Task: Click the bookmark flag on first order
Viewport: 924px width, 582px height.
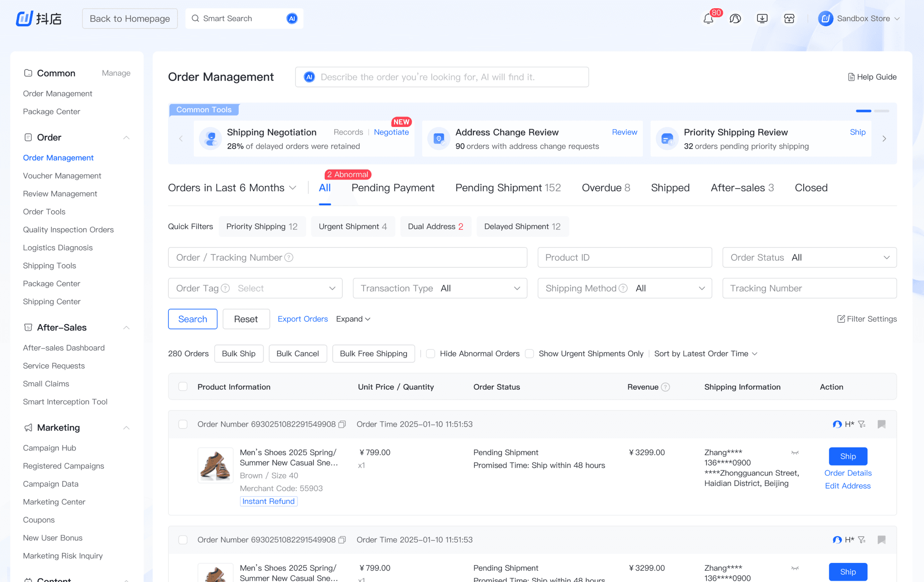Action: coord(881,424)
